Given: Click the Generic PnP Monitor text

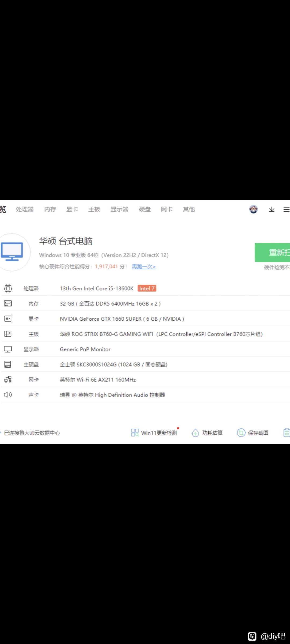Looking at the screenshot, I should pyautogui.click(x=85, y=349).
